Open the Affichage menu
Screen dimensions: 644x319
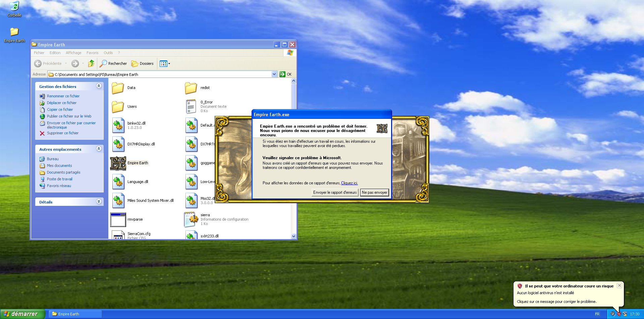coord(73,53)
